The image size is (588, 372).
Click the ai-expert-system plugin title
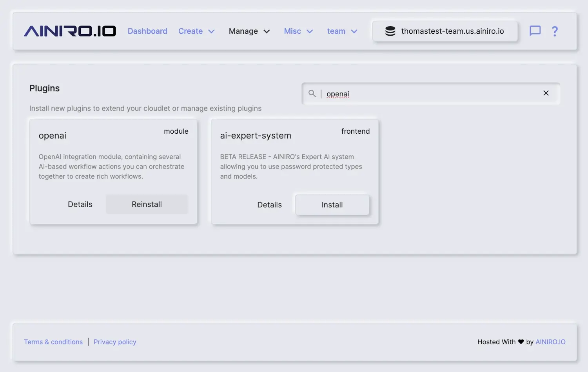pos(256,136)
